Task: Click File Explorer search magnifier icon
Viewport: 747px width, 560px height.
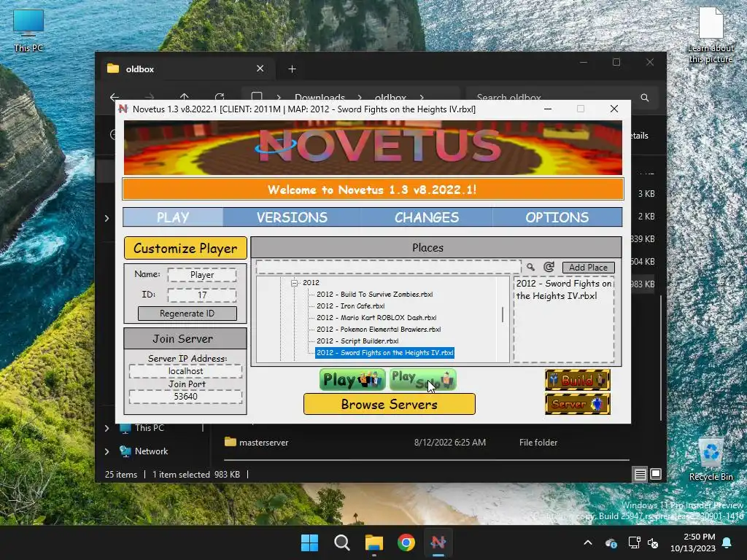Action: tap(645, 98)
